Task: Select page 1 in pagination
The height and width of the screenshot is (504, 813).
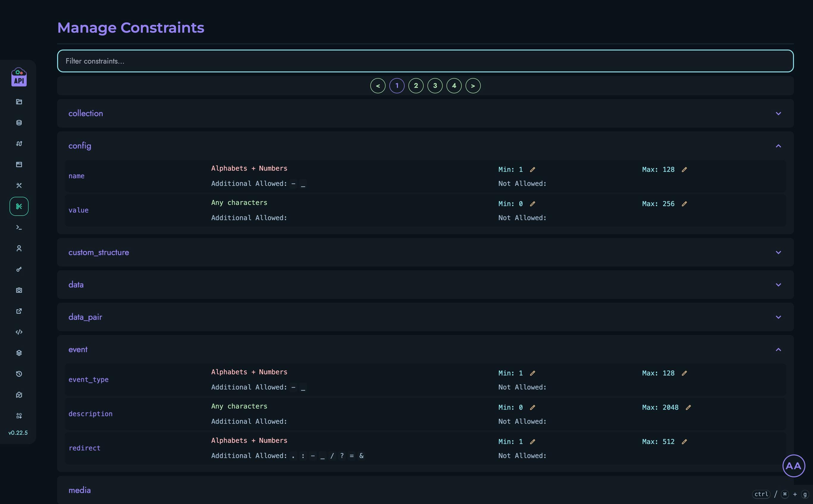Action: click(397, 86)
